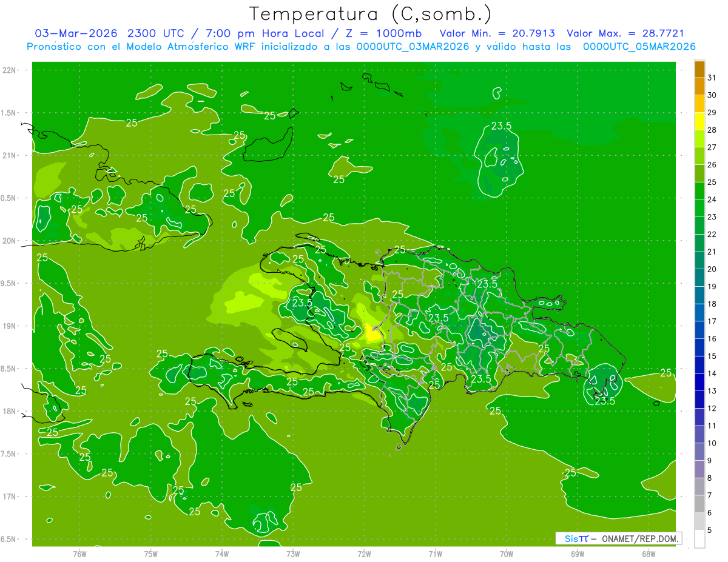Click the "69W" longitude axis label
Image resolution: width=728 pixels, height=562 pixels.
[578, 554]
